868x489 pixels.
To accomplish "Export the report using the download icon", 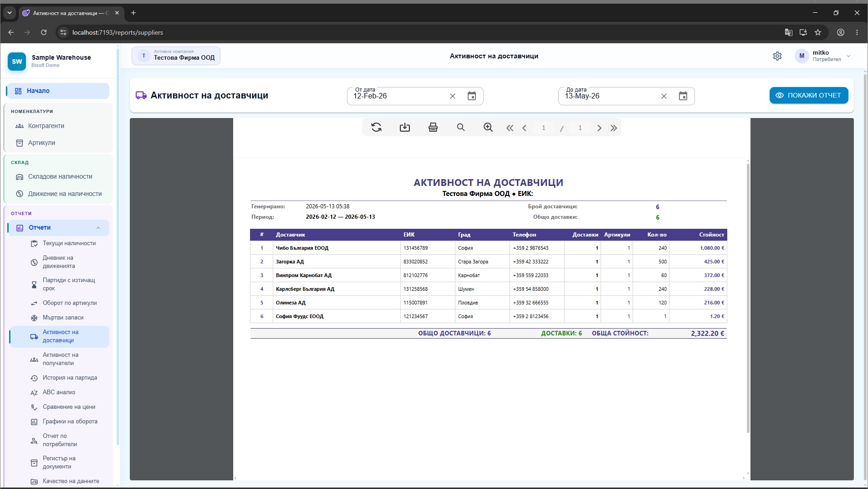I will 405,128.
